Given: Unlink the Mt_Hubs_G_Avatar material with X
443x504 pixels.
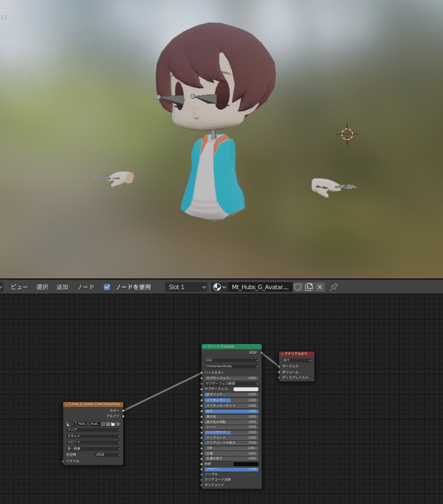Looking at the screenshot, I should tap(320, 287).
